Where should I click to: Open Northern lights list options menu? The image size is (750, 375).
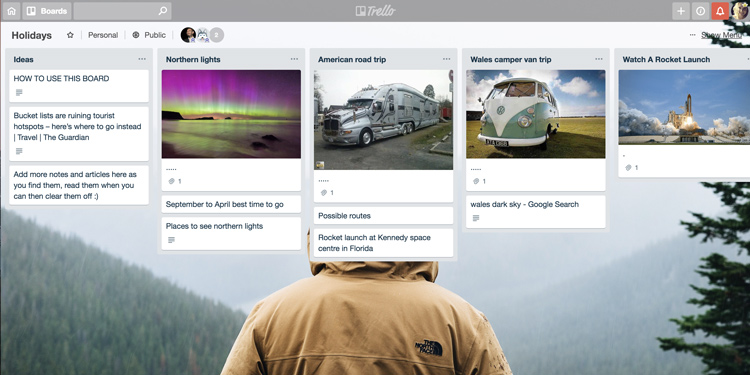click(294, 59)
